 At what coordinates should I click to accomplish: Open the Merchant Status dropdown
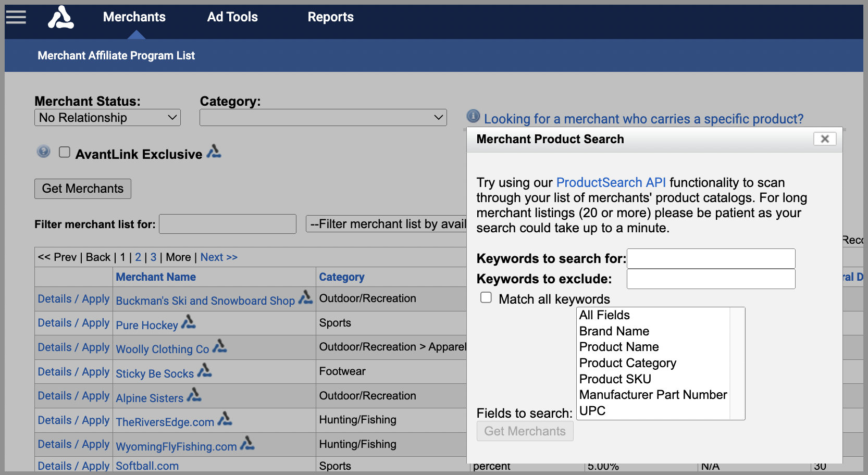[107, 118]
